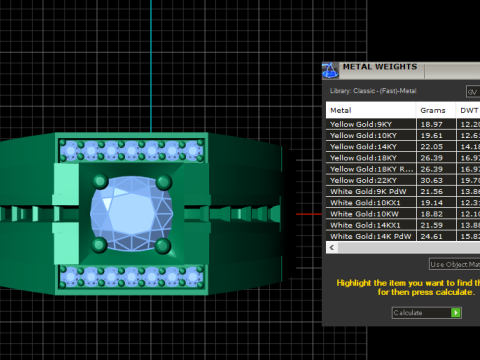Click the left scroll arrow in the metal table
This screenshot has height=360, width=480.
click(331, 248)
